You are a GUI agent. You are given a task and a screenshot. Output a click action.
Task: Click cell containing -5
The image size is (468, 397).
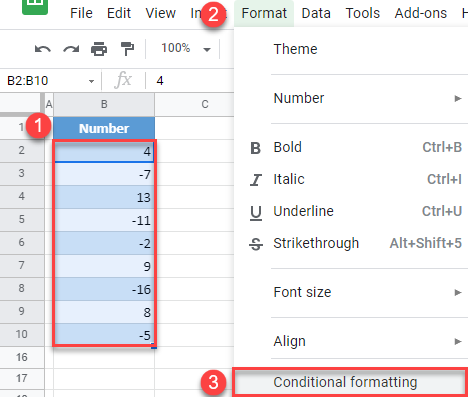[x=104, y=335]
